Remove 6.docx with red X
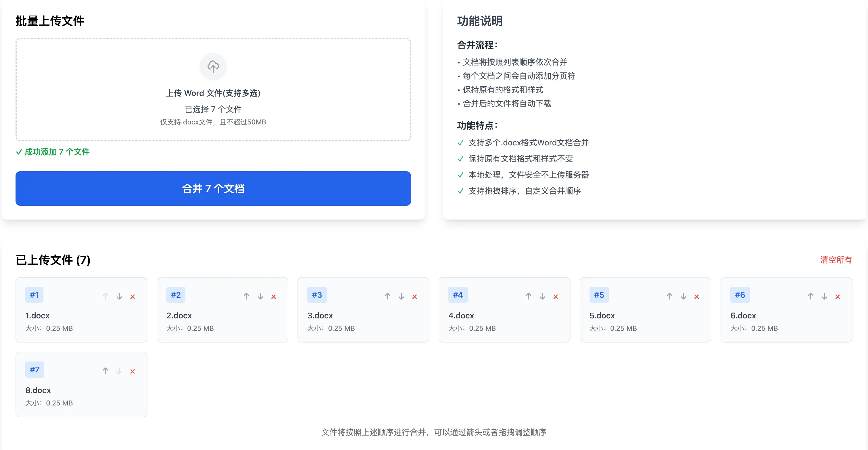Viewport: 868px width, 450px height. [x=838, y=297]
